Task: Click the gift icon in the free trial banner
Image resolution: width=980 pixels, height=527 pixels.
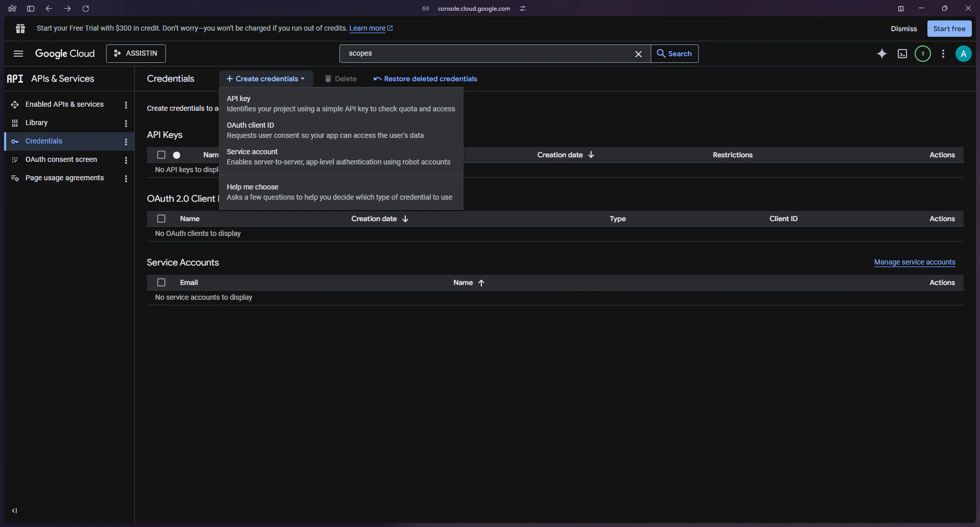Action: click(20, 29)
